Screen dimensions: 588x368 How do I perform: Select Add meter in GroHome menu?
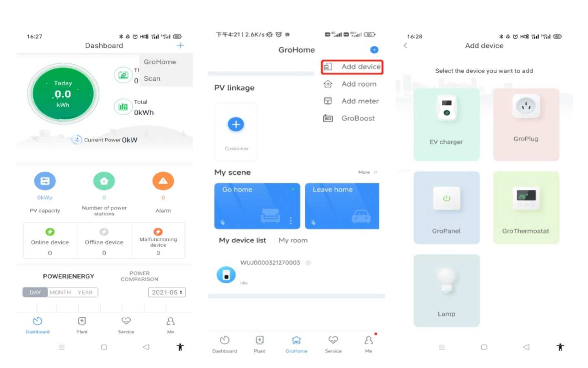tap(351, 101)
